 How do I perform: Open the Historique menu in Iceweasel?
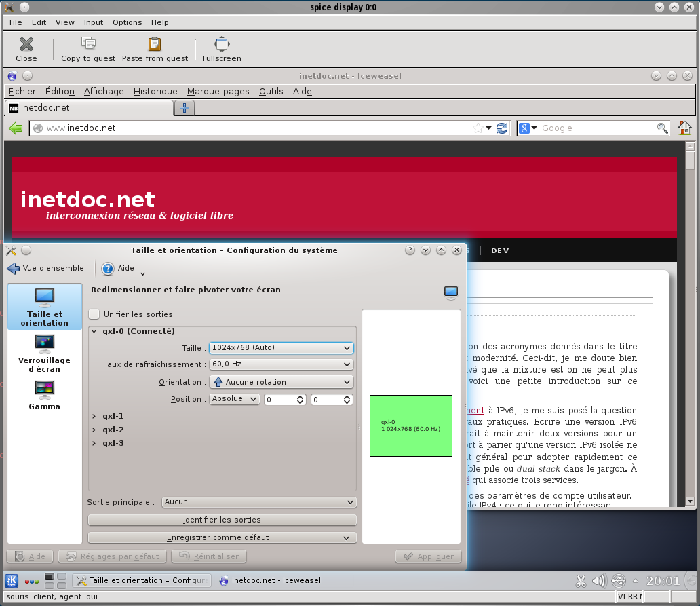[x=155, y=91]
